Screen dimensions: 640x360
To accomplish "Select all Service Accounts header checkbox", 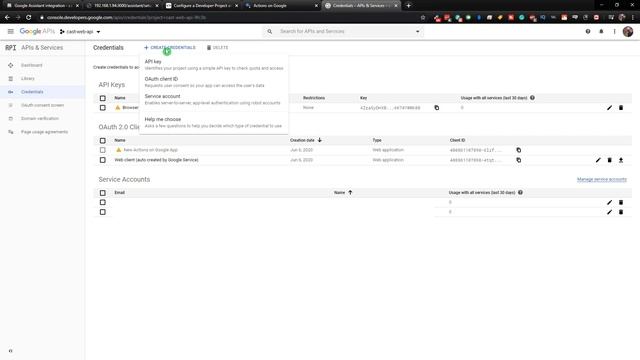I will point(102,193).
